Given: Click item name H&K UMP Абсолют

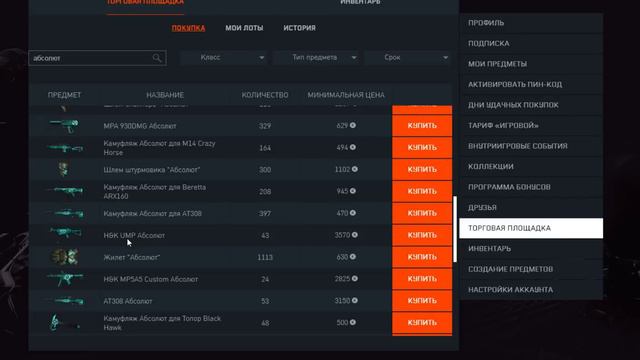Looking at the screenshot, I should click(x=134, y=236).
